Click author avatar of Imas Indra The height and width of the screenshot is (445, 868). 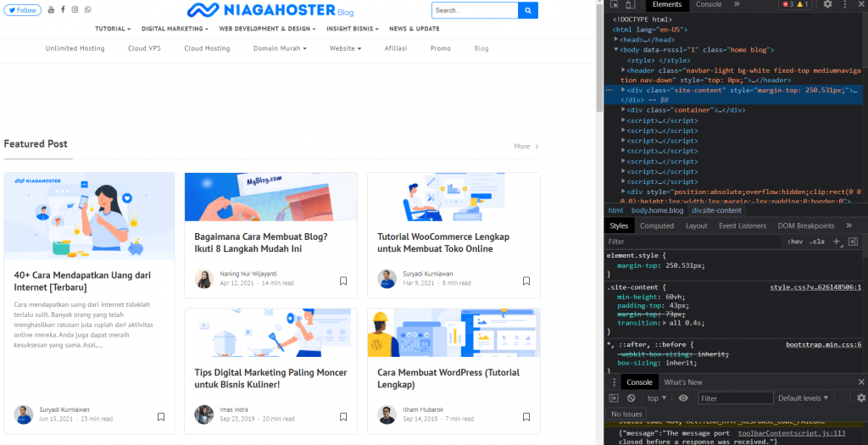point(204,414)
